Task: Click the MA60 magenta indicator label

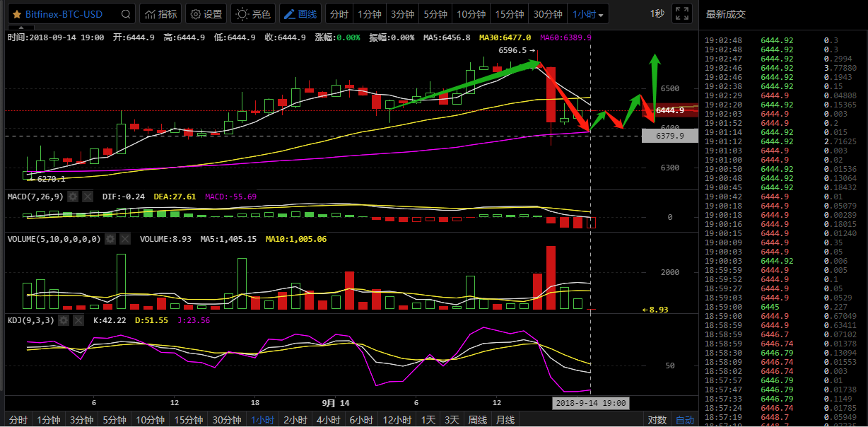Action: click(565, 37)
